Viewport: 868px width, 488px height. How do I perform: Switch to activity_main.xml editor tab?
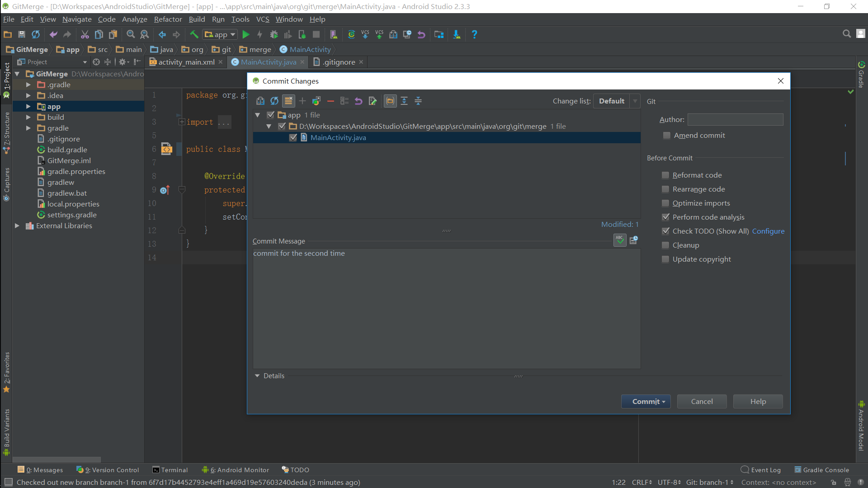click(186, 62)
